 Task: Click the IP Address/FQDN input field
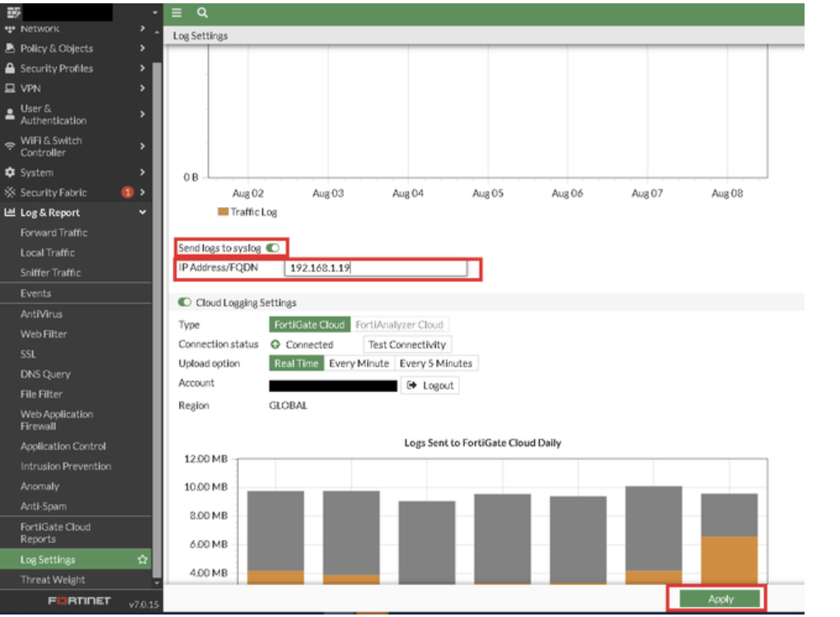pos(375,268)
